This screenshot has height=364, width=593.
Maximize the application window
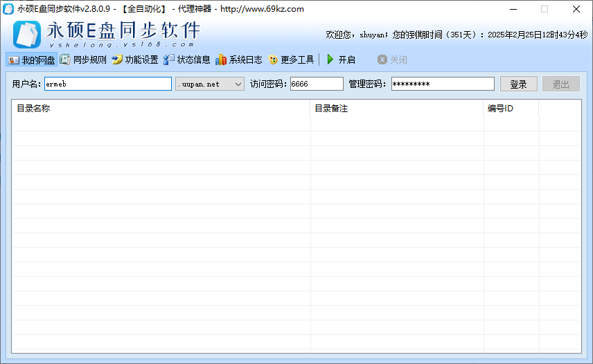click(x=544, y=9)
